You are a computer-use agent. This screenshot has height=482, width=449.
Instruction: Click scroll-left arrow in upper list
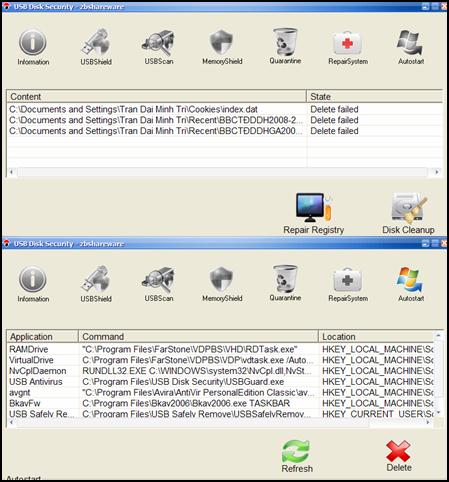[11, 172]
